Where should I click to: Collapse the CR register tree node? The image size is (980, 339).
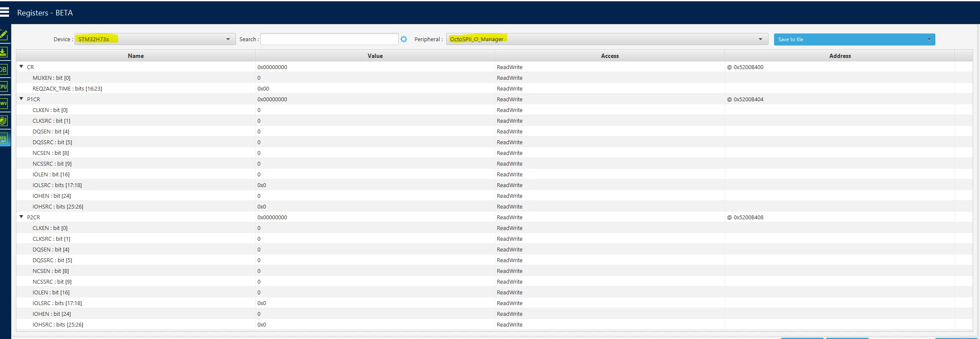tap(21, 67)
